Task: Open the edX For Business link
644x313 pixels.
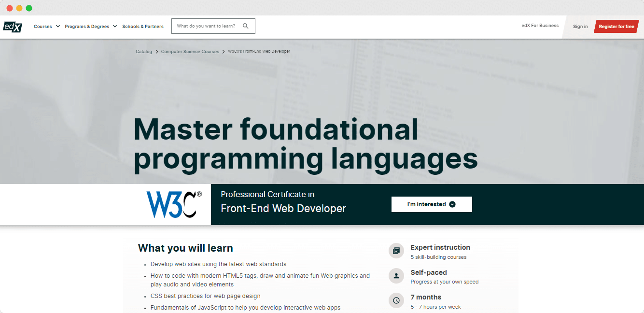Action: click(540, 26)
